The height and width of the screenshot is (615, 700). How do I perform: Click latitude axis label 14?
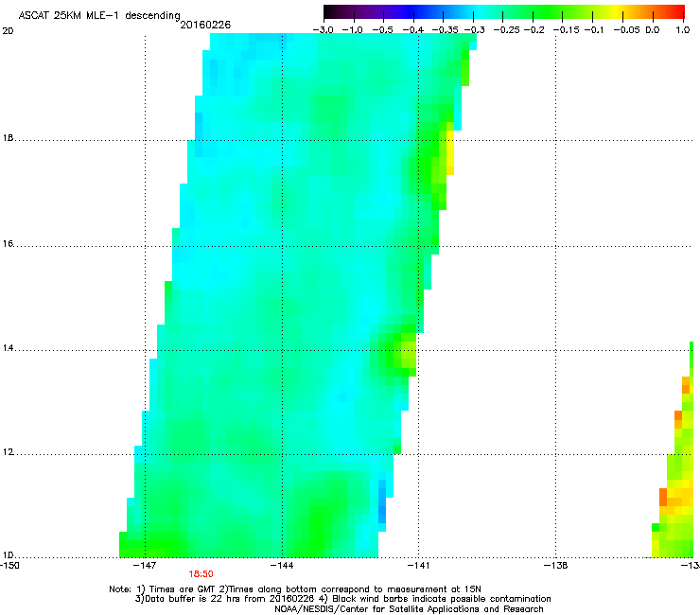point(8,348)
